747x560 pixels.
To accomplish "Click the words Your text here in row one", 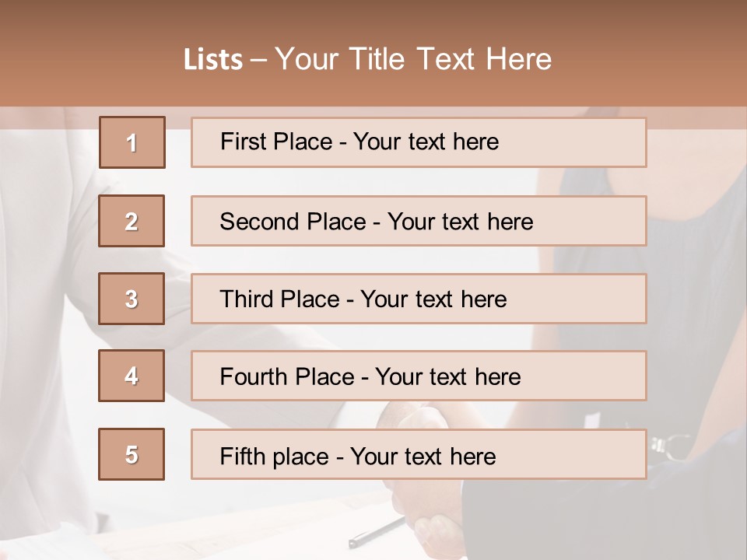I will point(426,142).
